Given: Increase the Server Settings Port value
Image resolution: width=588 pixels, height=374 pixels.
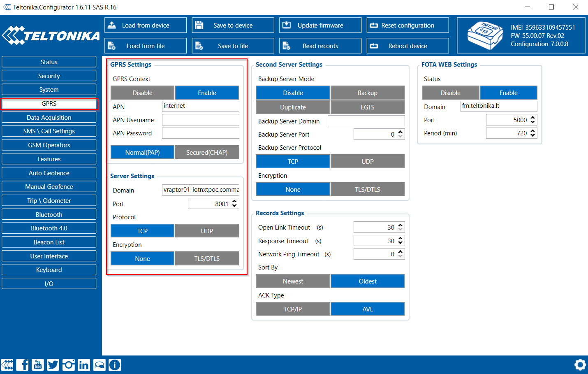Looking at the screenshot, I should pyautogui.click(x=234, y=201).
